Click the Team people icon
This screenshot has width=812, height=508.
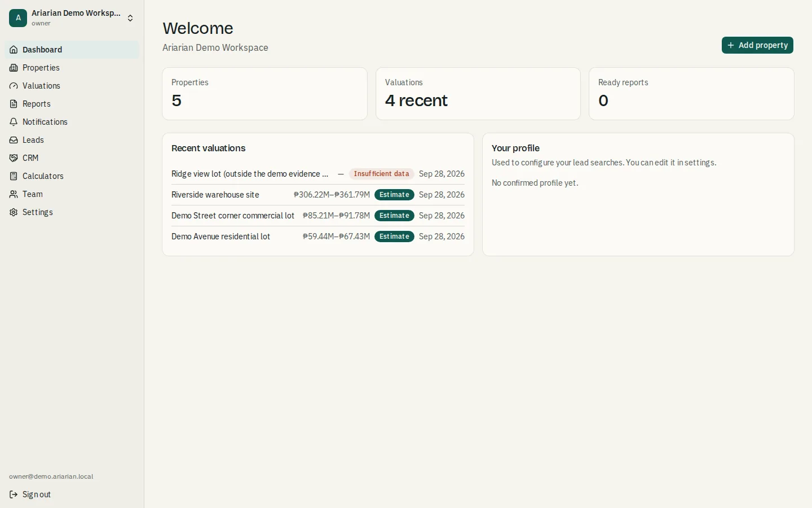14,194
